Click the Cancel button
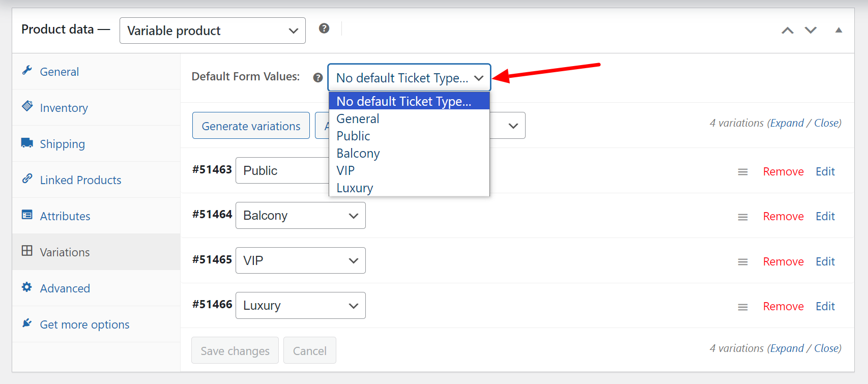The width and height of the screenshot is (868, 384). tap(310, 350)
